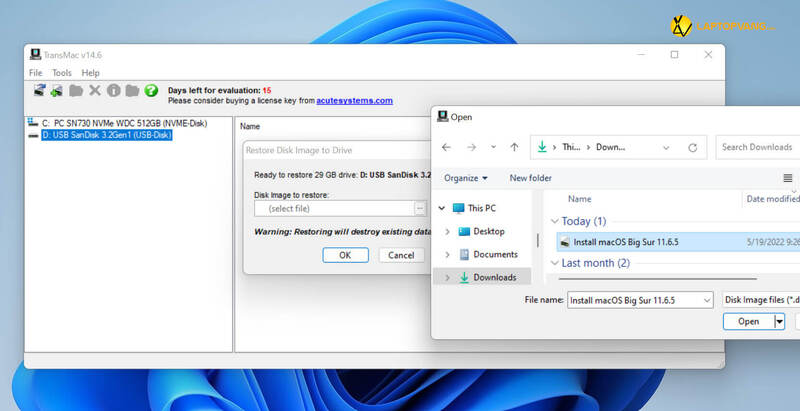Click the Name column header in TransMac
The height and width of the screenshot is (411, 800).
point(250,126)
